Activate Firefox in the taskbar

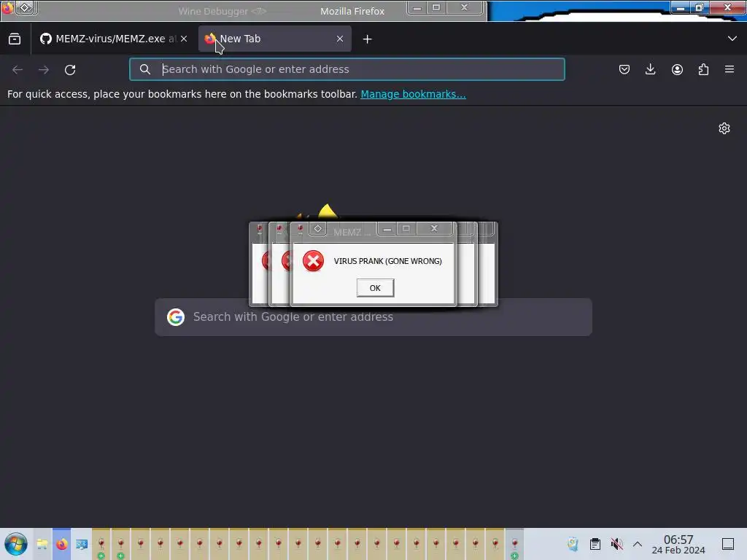coord(62,544)
